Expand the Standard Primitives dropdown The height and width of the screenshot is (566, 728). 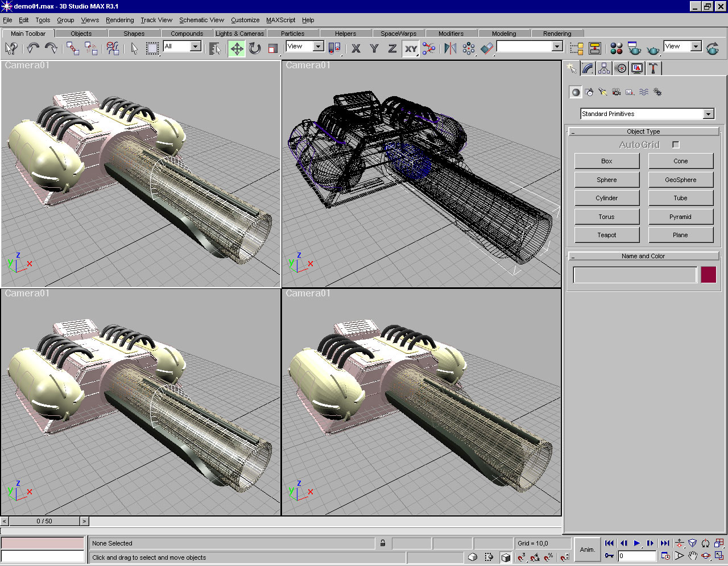tap(708, 114)
